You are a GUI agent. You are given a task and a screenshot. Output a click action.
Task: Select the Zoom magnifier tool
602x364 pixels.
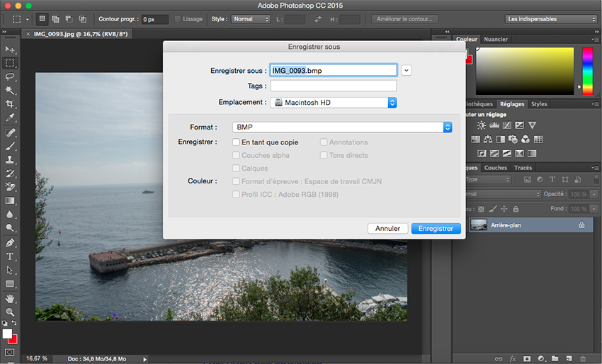click(10, 312)
